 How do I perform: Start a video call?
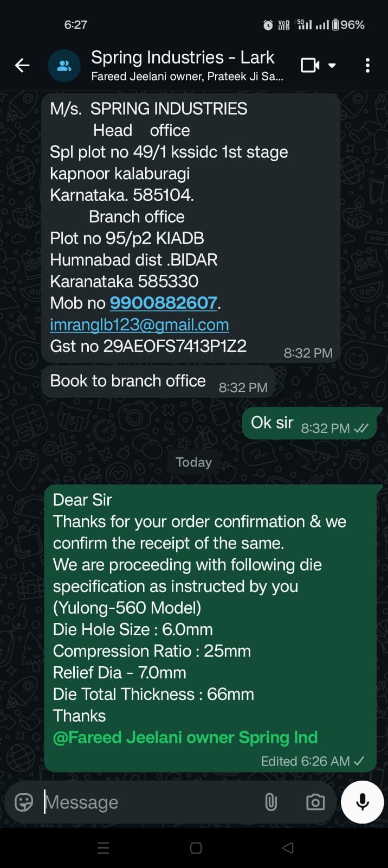tap(310, 66)
